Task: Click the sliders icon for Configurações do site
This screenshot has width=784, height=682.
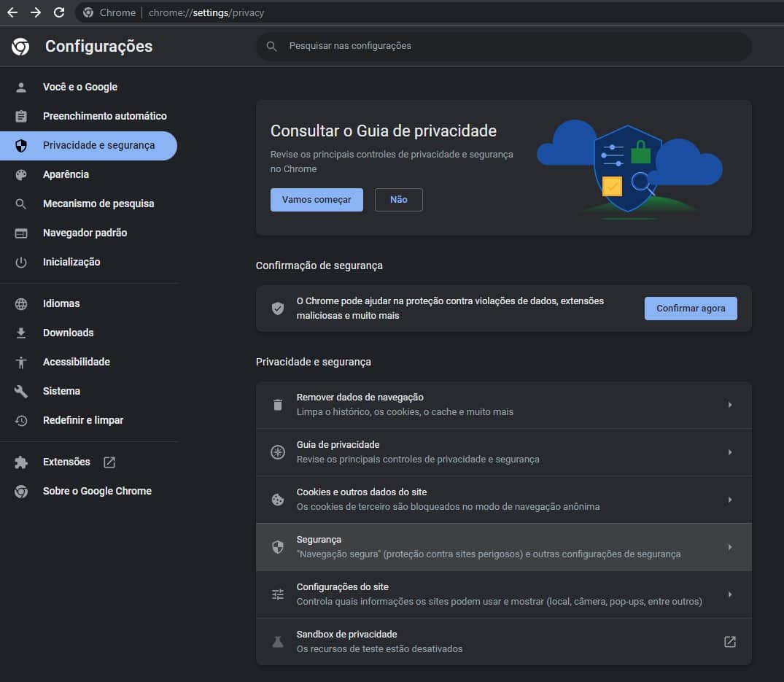Action: pos(277,594)
